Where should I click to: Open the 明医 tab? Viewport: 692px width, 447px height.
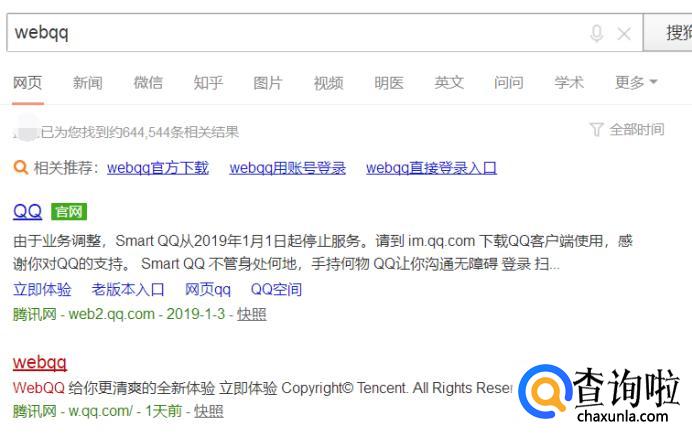(388, 83)
